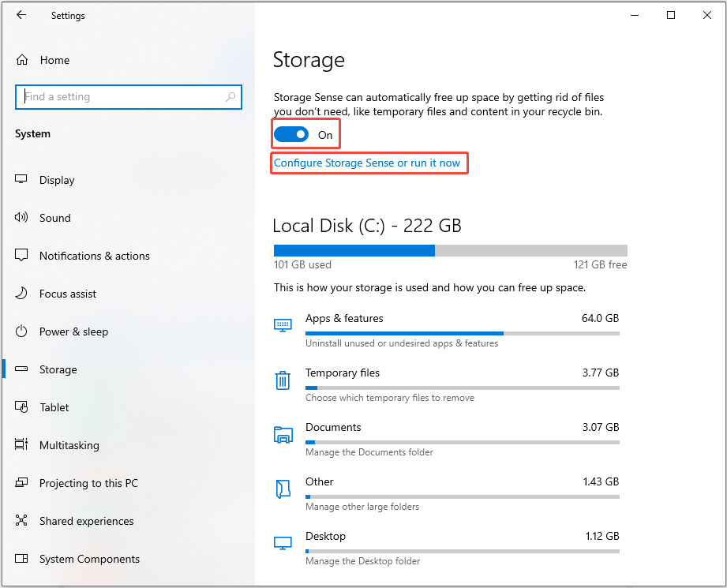Click the Shared experiences icon
Image resolution: width=727 pixels, height=588 pixels.
(21, 520)
